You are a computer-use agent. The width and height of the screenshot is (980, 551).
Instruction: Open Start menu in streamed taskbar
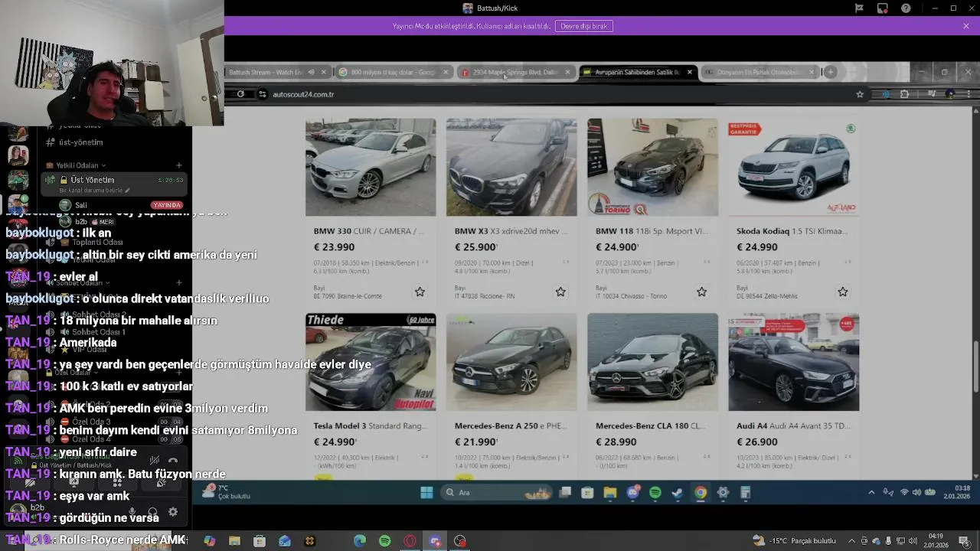[x=426, y=493]
